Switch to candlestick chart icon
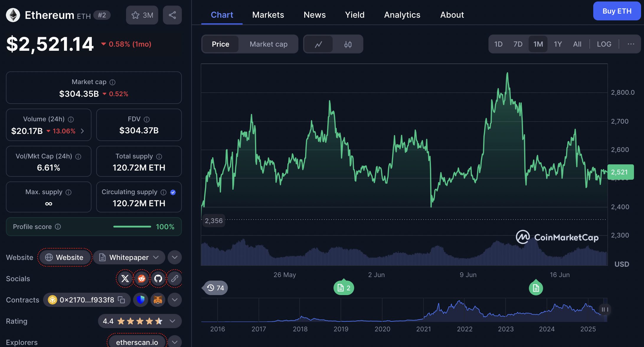The height and width of the screenshot is (347, 644). pos(348,44)
